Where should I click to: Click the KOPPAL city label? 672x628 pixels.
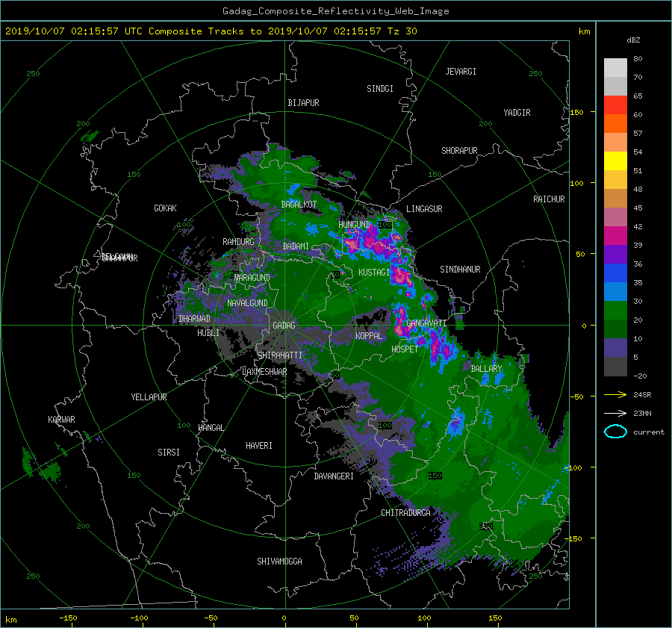coord(369,336)
